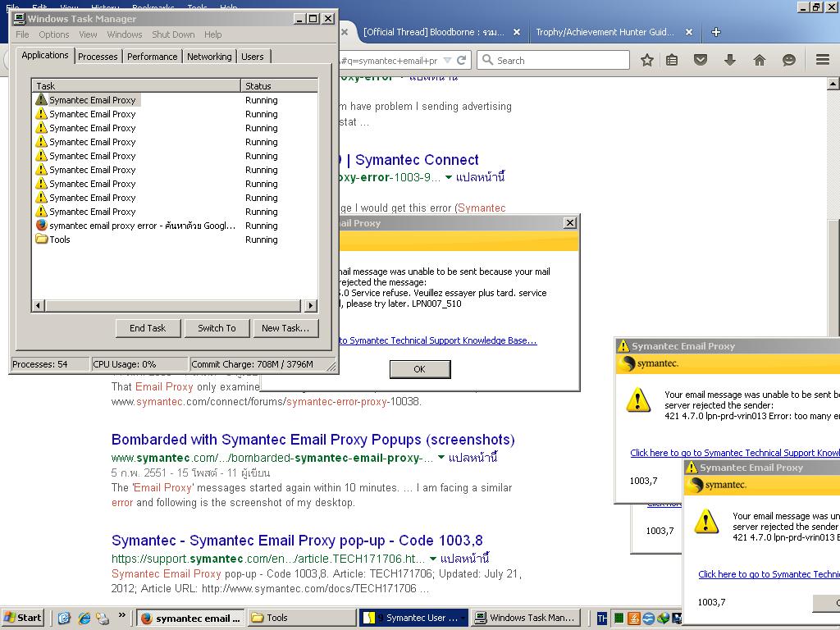This screenshot has height=630, width=840.
Task: Open the Shut Down menu in Task Manager
Action: pos(173,34)
